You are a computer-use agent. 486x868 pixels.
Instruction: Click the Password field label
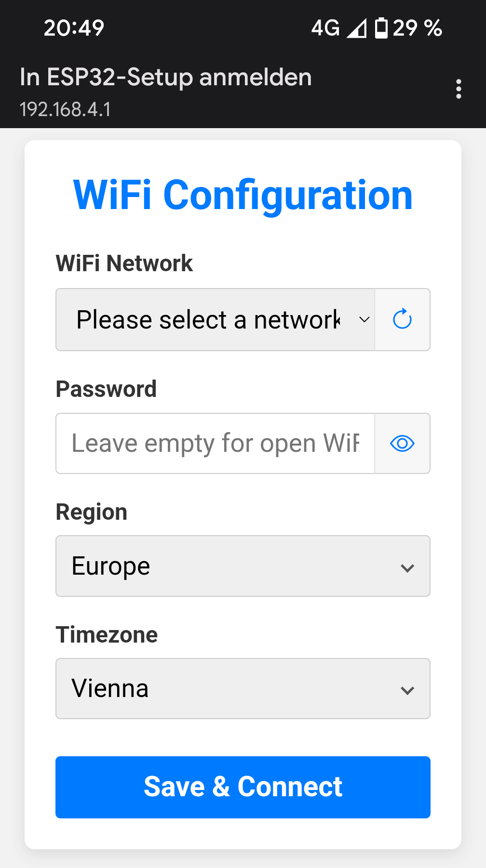tap(106, 389)
